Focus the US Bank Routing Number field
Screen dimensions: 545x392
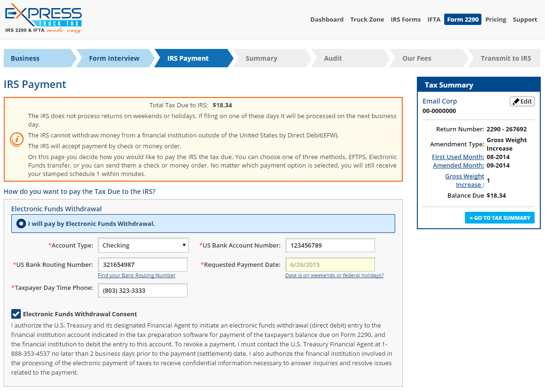tap(143, 264)
